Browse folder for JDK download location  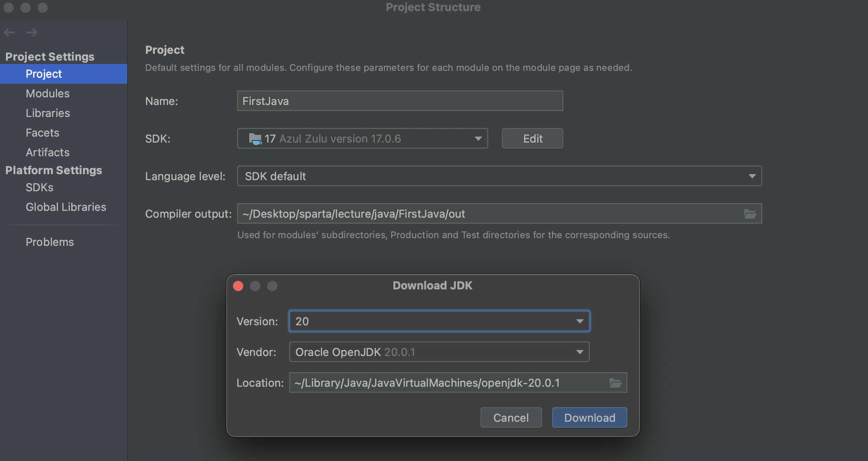click(615, 383)
